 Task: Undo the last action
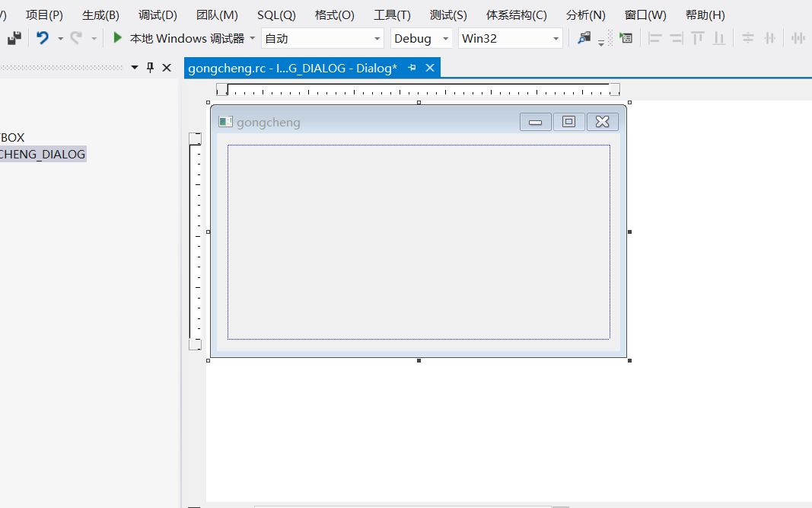point(43,38)
